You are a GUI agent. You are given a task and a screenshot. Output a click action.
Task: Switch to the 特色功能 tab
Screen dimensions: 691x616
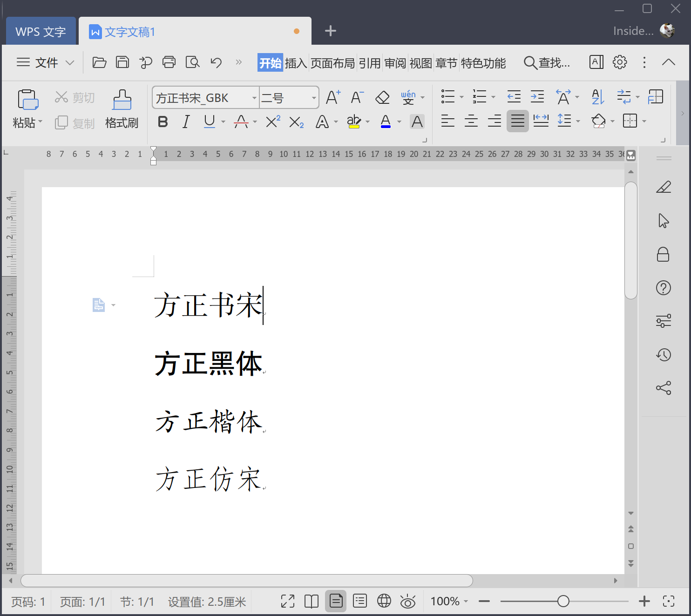[x=483, y=63]
